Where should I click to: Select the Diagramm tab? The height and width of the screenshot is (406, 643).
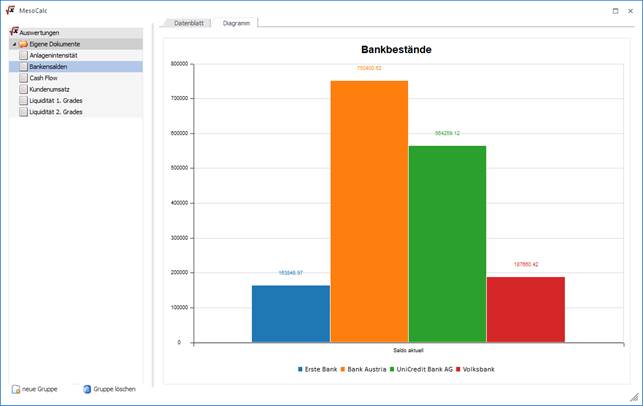(237, 22)
